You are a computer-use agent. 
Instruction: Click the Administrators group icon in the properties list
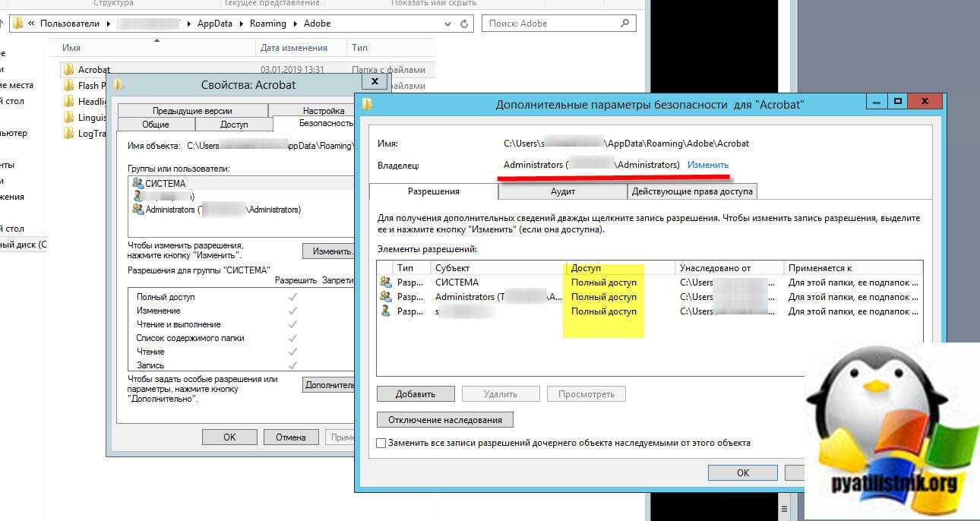[138, 210]
